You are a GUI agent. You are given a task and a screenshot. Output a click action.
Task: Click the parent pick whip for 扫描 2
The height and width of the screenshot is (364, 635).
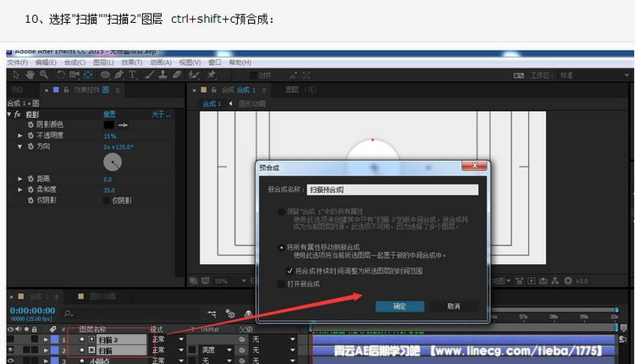[242, 339]
